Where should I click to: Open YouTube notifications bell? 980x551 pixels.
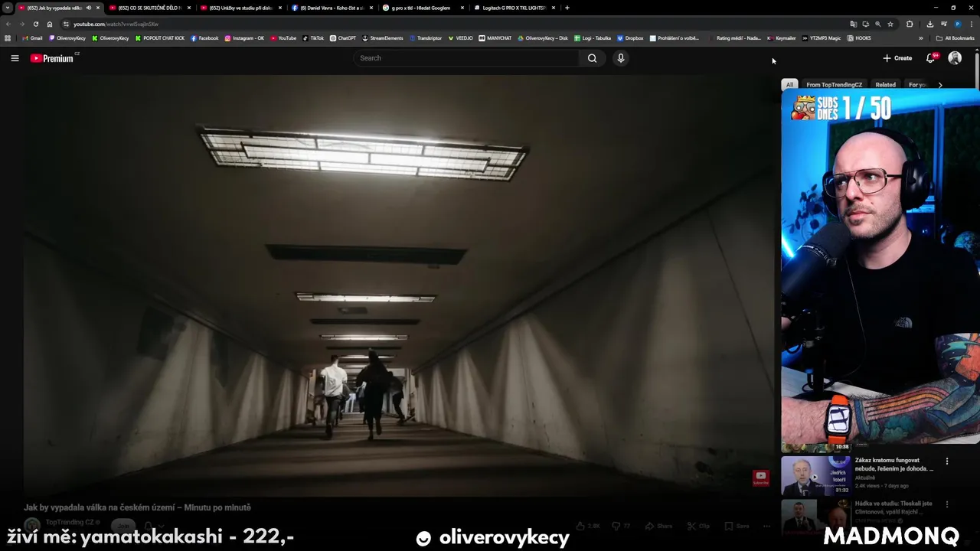coord(931,58)
